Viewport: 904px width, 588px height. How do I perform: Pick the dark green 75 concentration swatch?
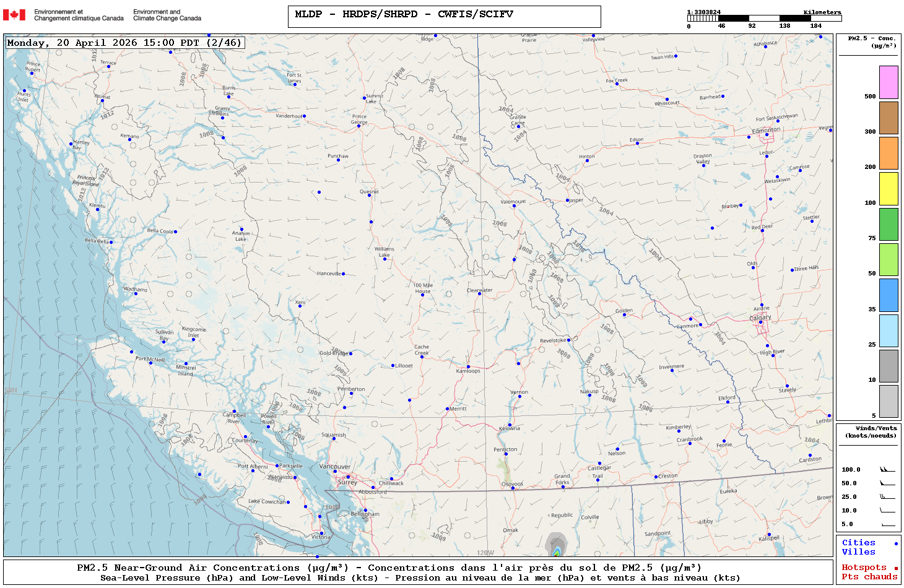pos(889,224)
